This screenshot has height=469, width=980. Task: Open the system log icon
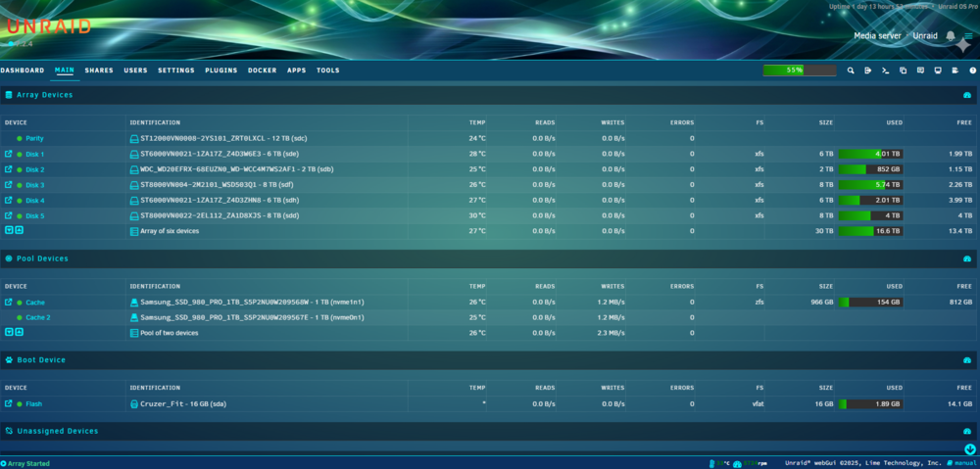pyautogui.click(x=955, y=70)
